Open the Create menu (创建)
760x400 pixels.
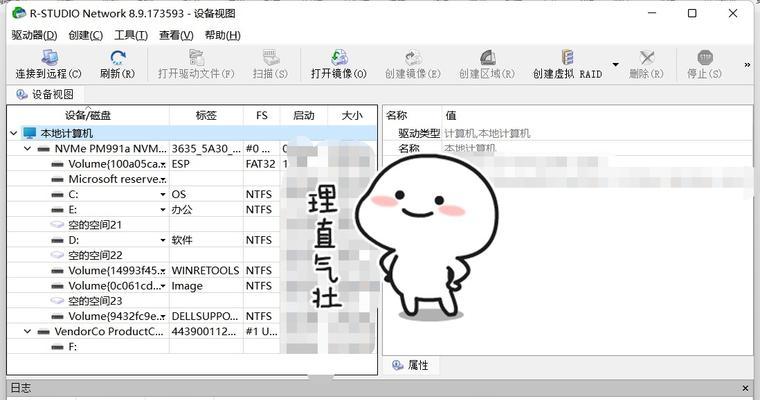85,35
